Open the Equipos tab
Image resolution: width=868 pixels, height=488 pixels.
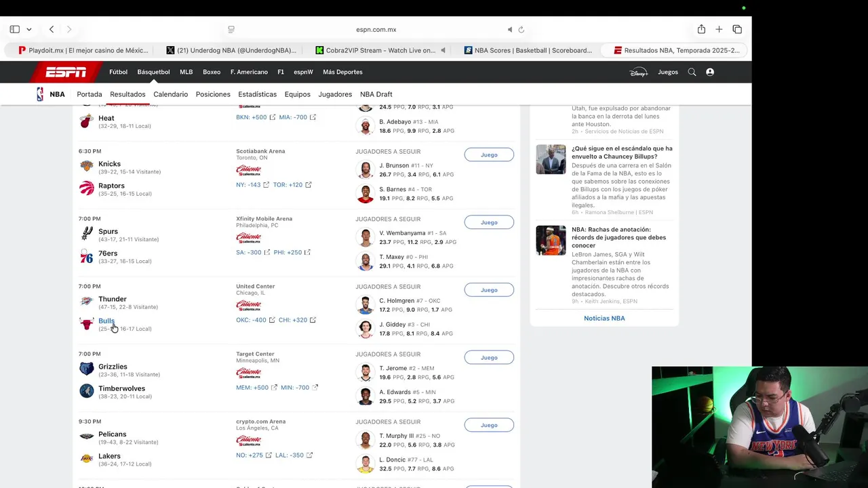click(x=297, y=94)
